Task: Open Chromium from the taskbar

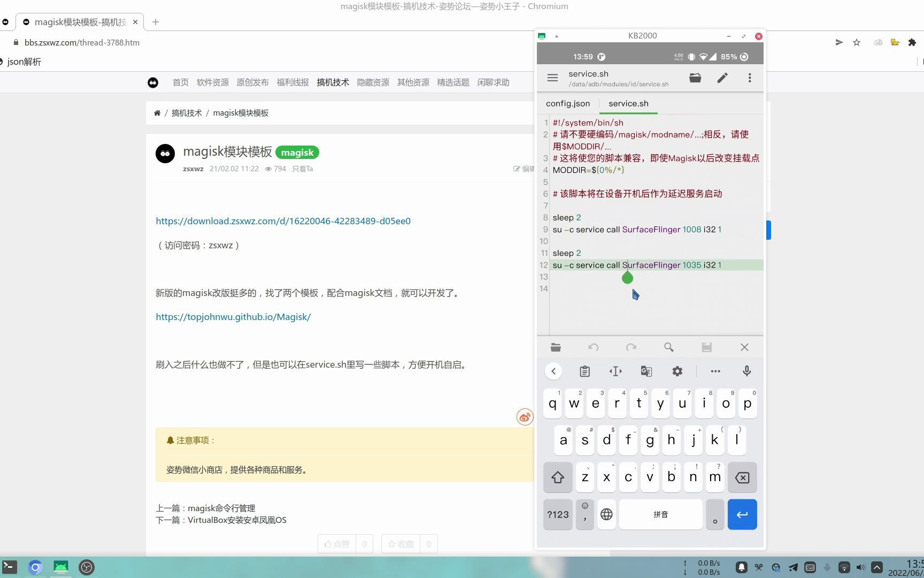Action: pos(35,567)
